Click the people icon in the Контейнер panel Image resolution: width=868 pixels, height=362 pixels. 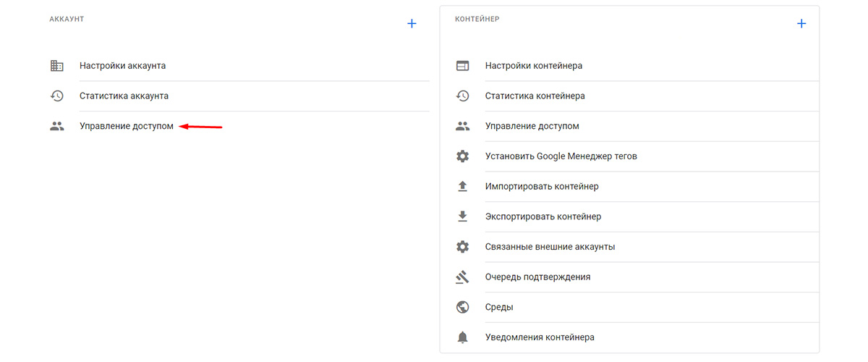(x=463, y=126)
